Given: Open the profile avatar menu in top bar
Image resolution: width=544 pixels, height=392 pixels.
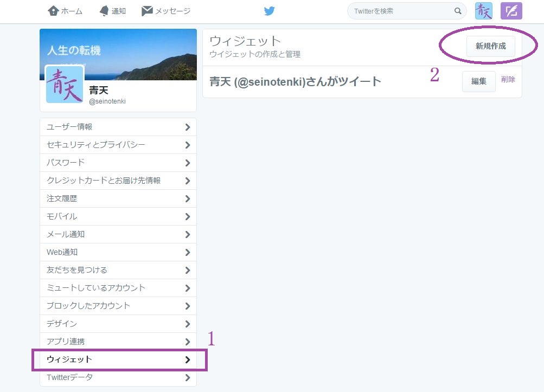Looking at the screenshot, I should click(x=483, y=11).
